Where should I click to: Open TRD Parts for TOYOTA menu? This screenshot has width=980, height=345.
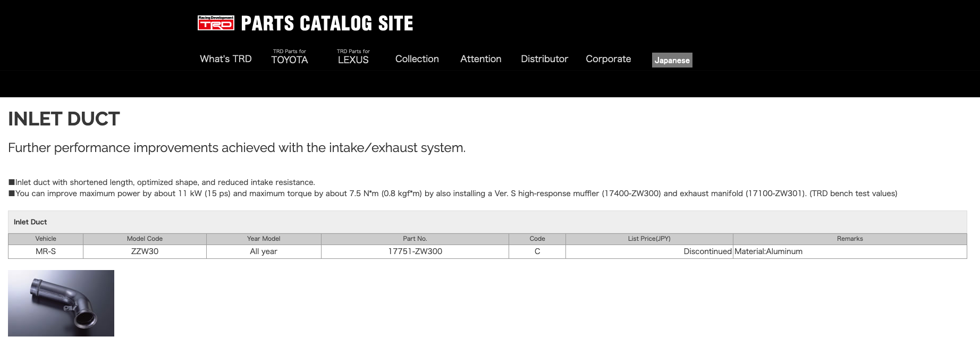pos(290,57)
